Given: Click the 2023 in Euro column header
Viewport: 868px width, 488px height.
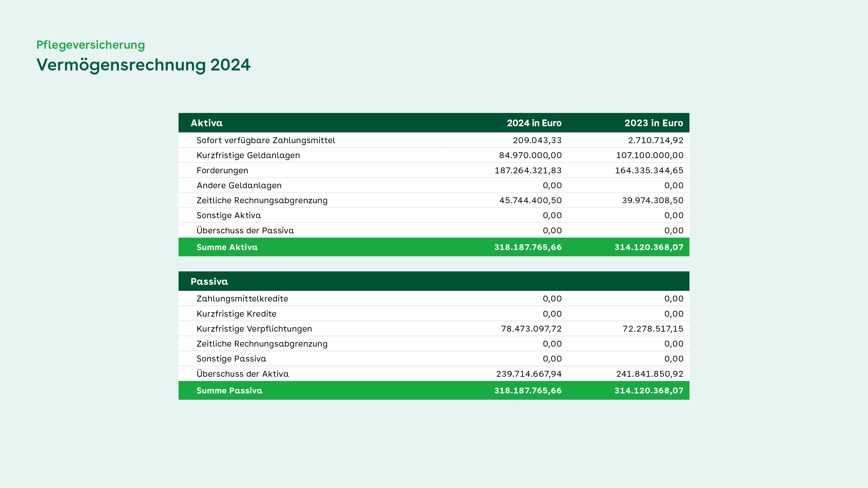Looking at the screenshot, I should [x=654, y=123].
